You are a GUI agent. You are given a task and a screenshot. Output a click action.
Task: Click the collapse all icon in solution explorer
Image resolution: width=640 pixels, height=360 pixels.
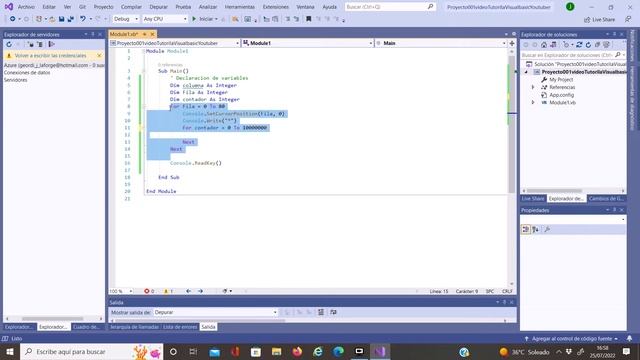click(597, 44)
